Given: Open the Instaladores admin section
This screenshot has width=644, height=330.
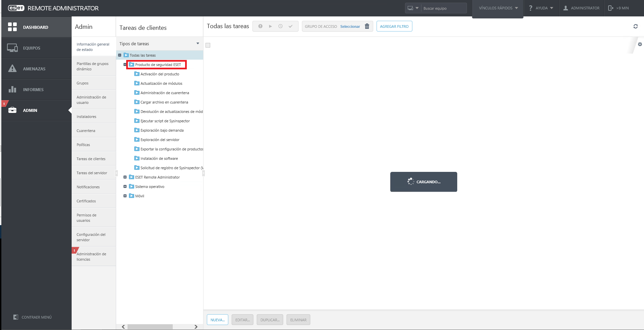Looking at the screenshot, I should tap(94, 117).
